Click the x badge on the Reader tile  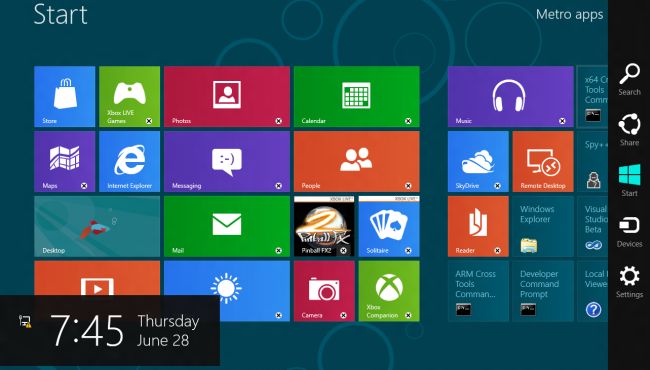click(497, 251)
